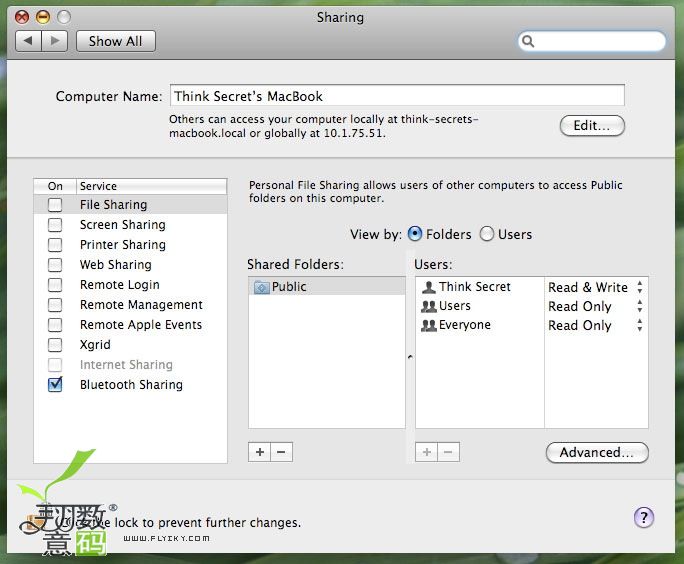Select the Xgrid service row

[x=130, y=345]
